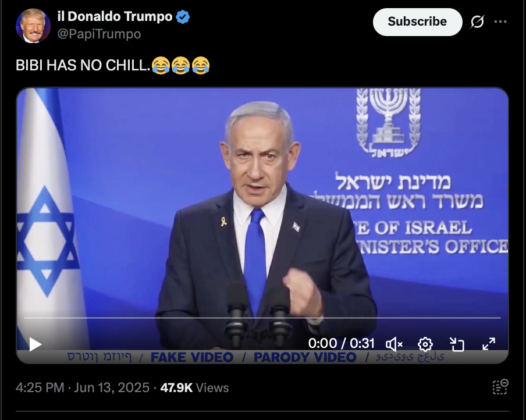The image size is (526, 420).
Task: Click the Subscribe button
Action: click(x=417, y=22)
